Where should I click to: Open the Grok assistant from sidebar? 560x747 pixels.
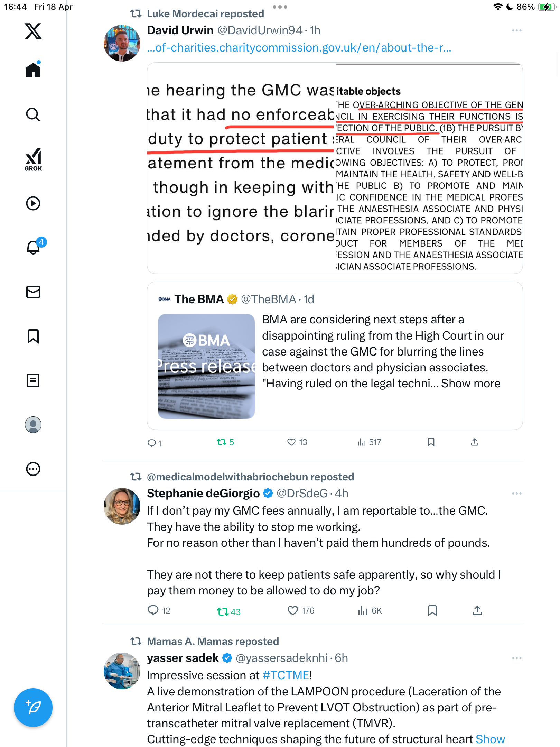point(33,159)
